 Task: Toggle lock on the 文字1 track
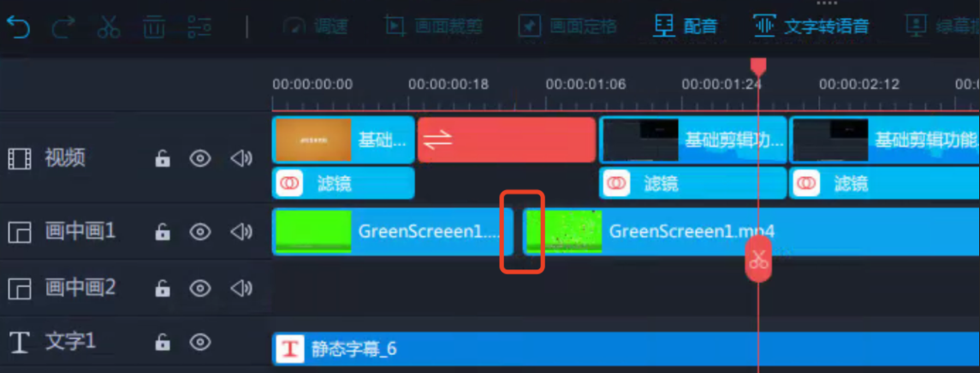click(162, 341)
